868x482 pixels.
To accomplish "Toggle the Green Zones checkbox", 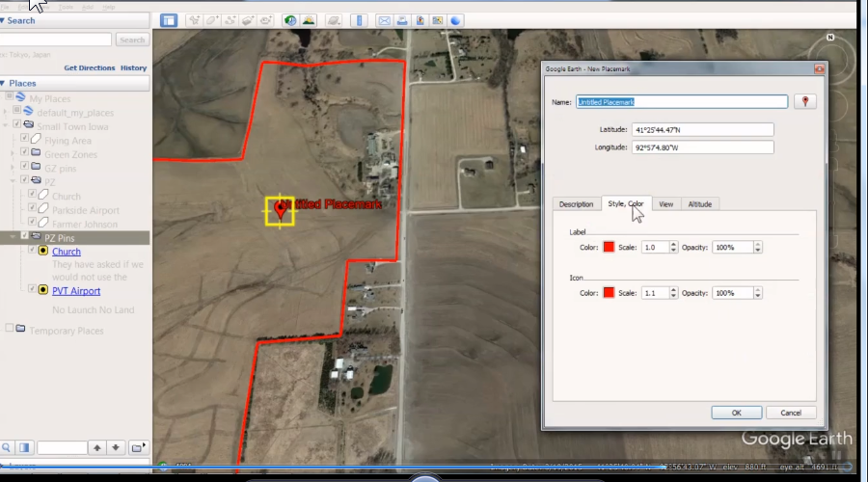I will point(24,151).
